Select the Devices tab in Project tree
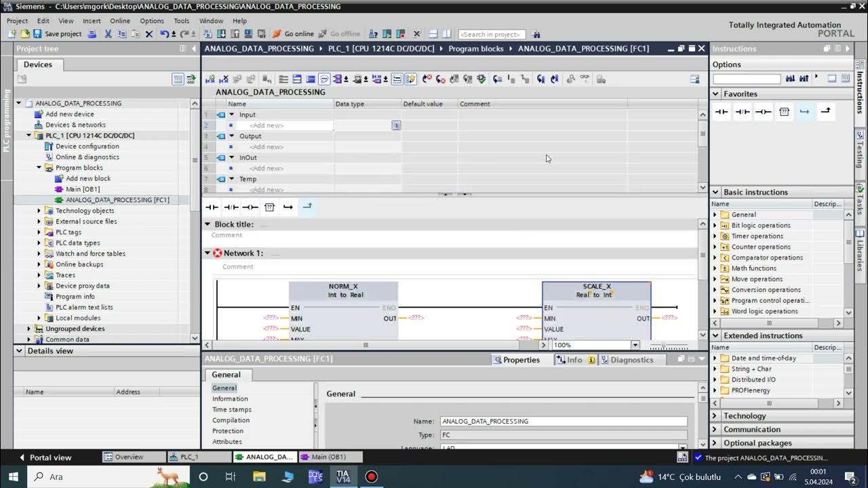868x488 pixels. pos(38,64)
